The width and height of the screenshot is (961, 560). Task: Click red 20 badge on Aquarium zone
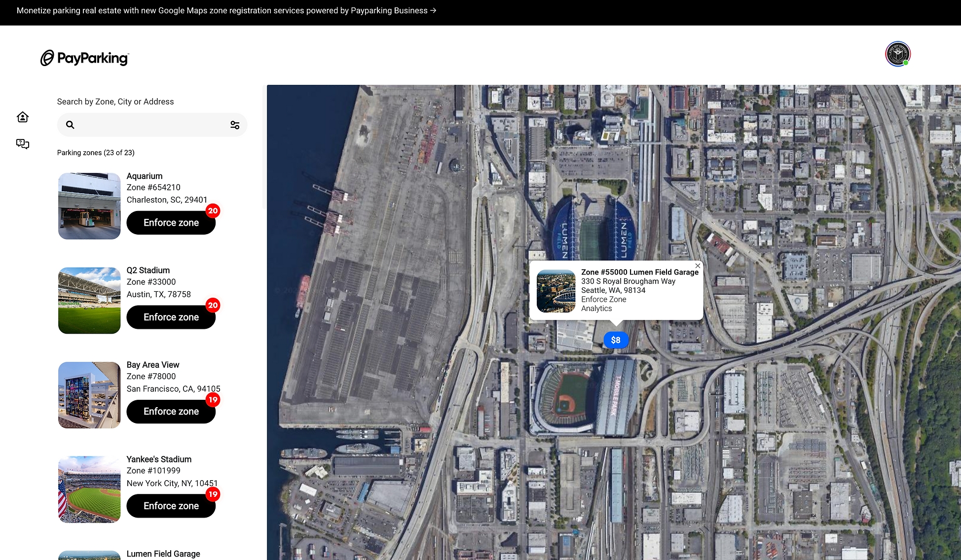pos(213,211)
